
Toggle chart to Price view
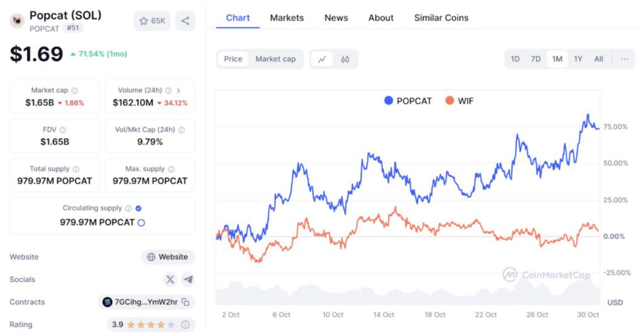[x=233, y=59]
